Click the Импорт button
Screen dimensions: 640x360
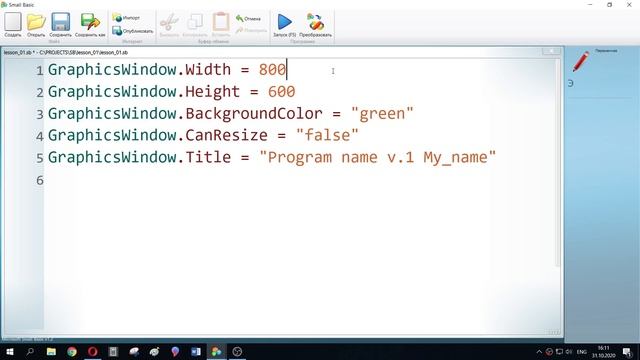(x=126, y=18)
